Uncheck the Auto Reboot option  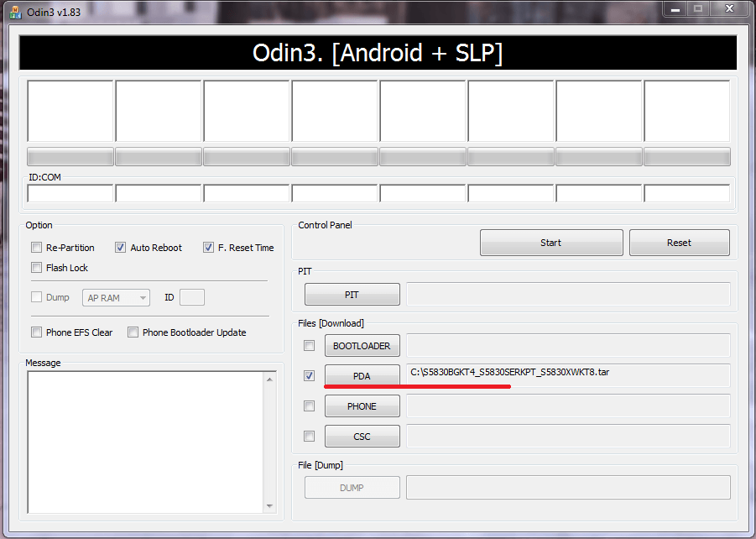click(121, 248)
